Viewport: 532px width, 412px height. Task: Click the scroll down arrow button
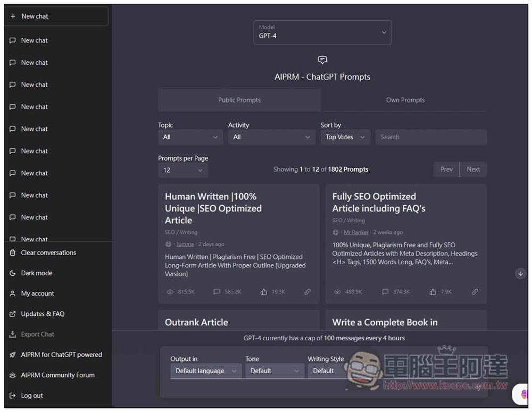point(520,274)
